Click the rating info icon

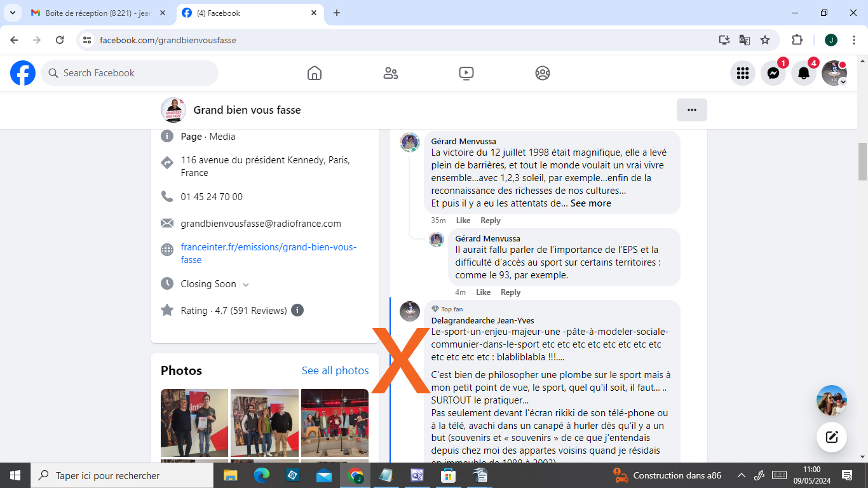pyautogui.click(x=297, y=311)
